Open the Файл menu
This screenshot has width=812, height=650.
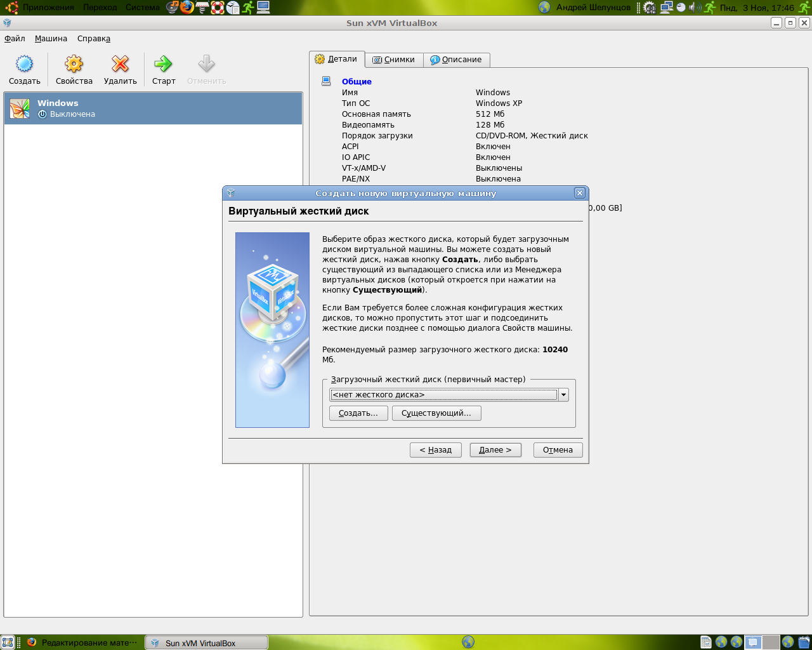[15, 39]
